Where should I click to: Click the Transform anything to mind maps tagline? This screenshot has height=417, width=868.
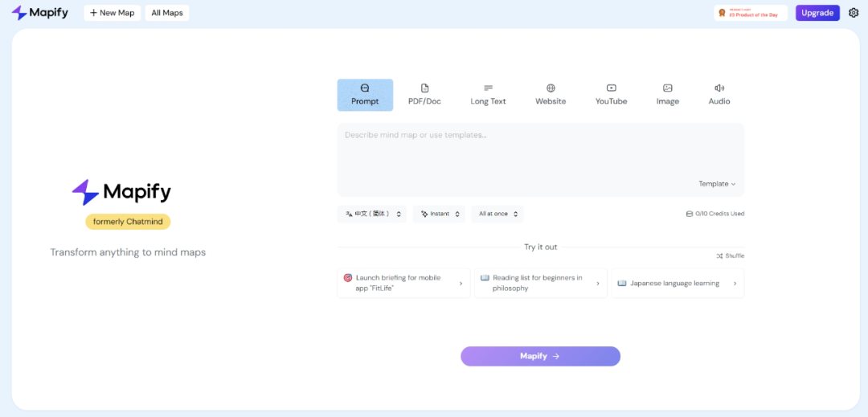128,252
